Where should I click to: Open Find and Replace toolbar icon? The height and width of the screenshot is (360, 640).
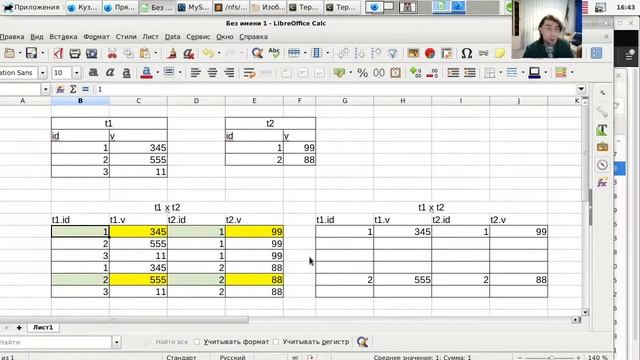[x=257, y=53]
